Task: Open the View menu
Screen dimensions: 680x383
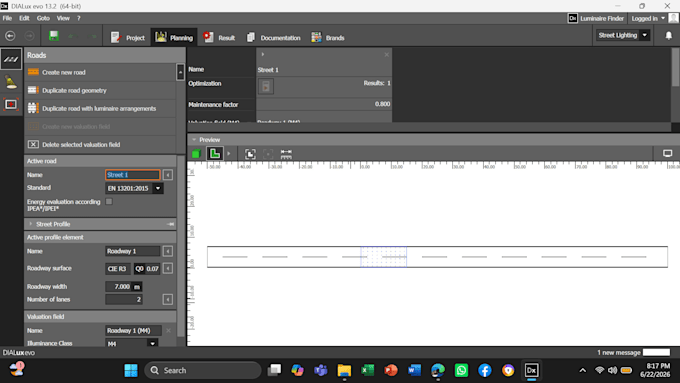Action: pos(63,18)
